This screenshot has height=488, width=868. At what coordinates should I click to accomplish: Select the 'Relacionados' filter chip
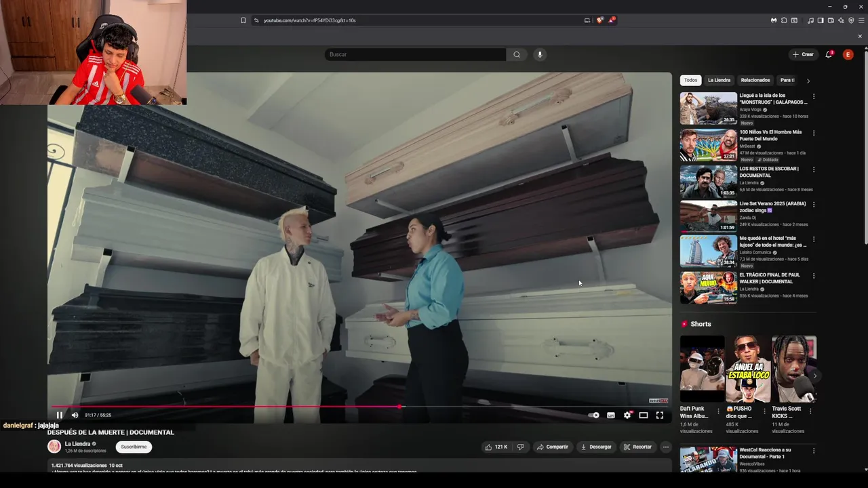click(755, 80)
